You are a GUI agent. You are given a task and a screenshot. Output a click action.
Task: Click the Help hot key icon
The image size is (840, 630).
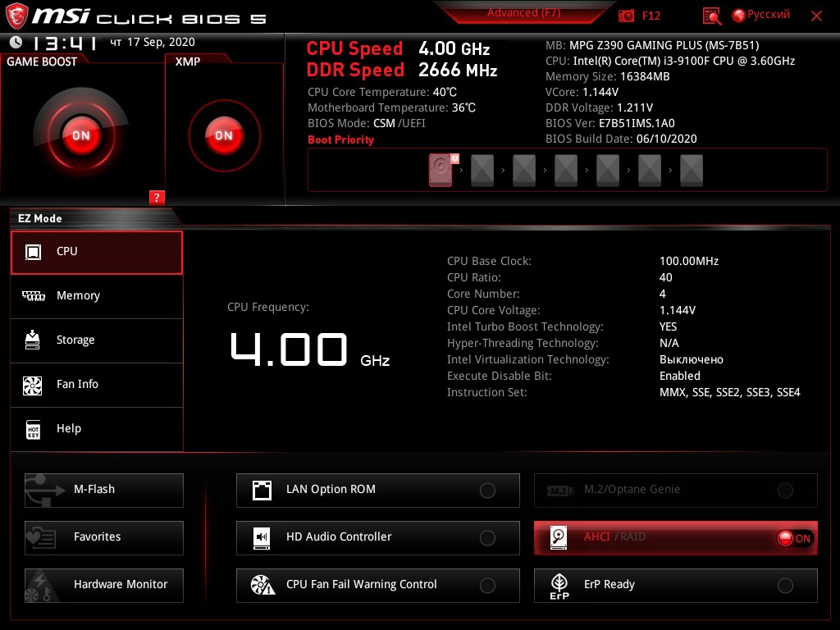pos(33,430)
